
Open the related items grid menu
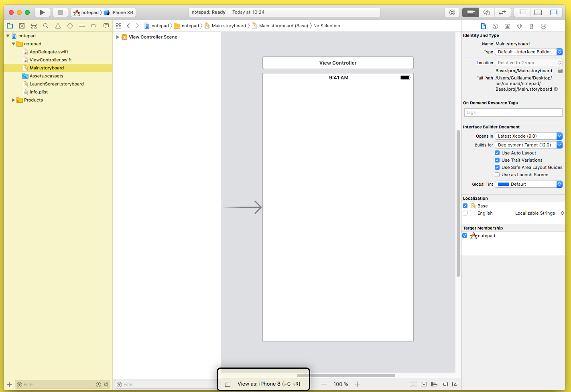118,26
